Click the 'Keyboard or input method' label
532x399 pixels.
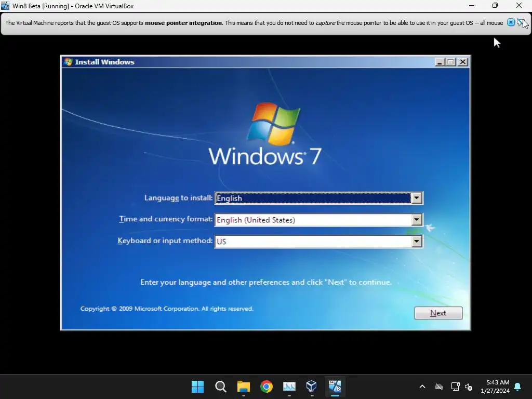click(165, 241)
